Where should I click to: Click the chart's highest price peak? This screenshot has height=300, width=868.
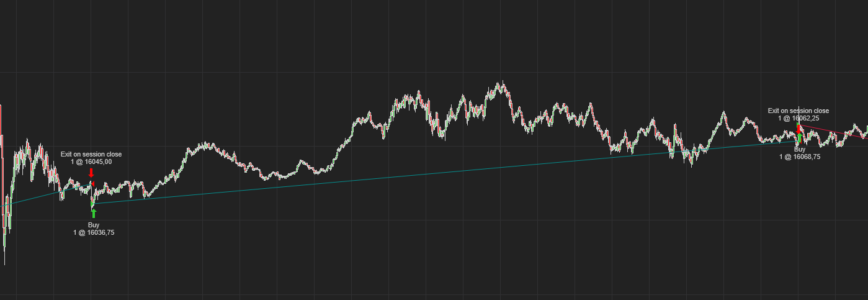coord(500,83)
